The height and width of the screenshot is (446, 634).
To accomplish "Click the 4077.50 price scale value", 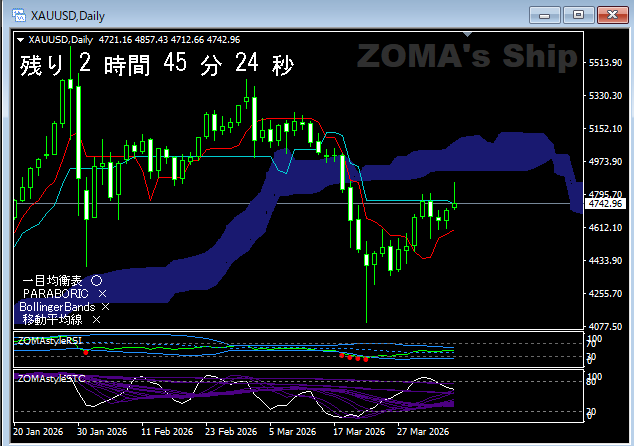I will tap(605, 326).
